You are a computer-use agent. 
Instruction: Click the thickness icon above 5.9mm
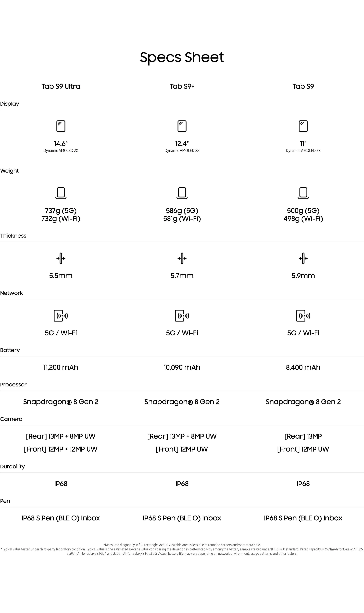pos(303,258)
